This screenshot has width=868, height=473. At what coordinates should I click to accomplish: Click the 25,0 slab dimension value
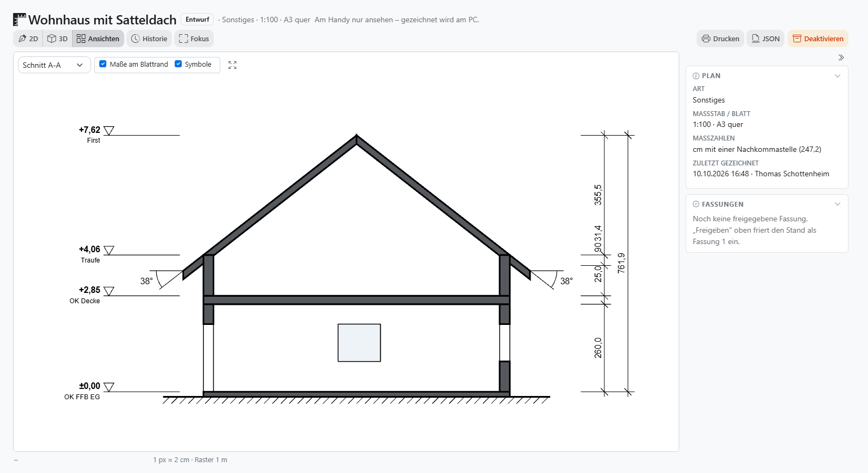pyautogui.click(x=598, y=273)
